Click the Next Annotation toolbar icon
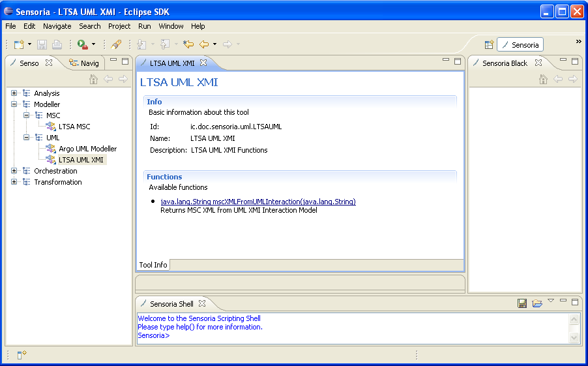Viewport: 588px width, 366px height. 141,44
